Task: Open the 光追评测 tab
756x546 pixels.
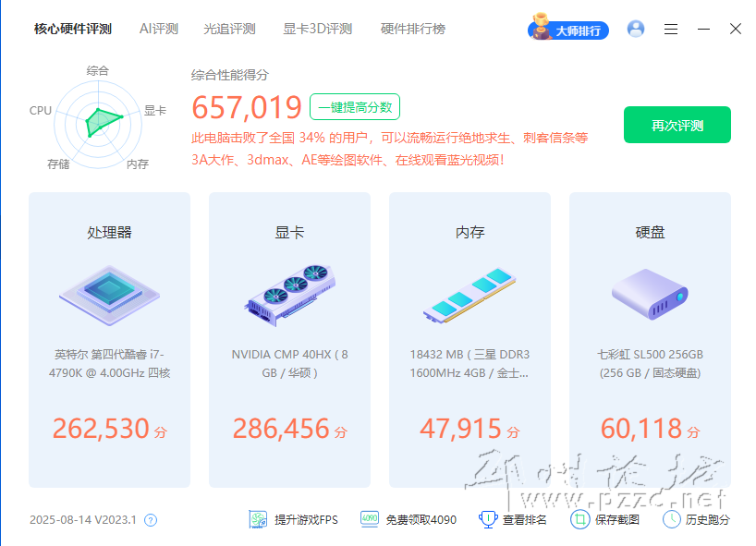Action: (229, 29)
